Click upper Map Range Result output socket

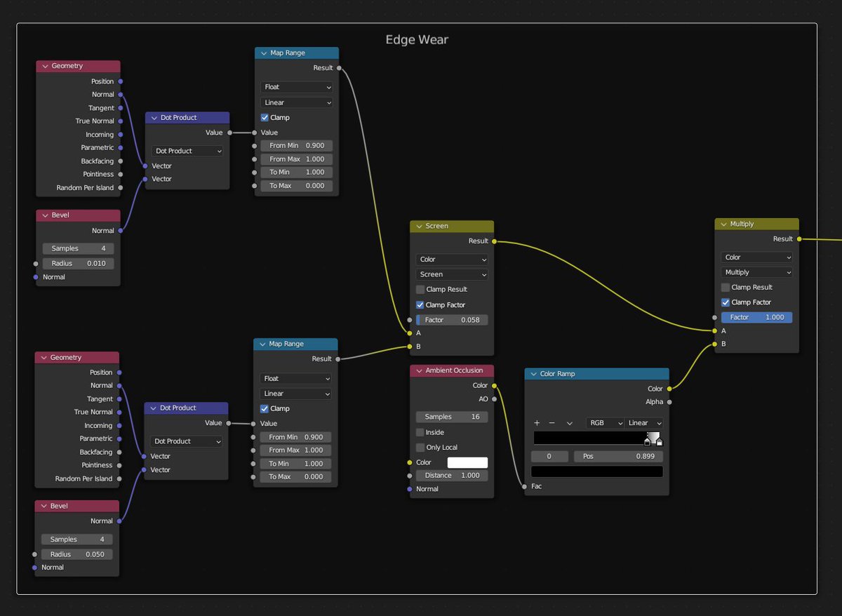coord(339,68)
